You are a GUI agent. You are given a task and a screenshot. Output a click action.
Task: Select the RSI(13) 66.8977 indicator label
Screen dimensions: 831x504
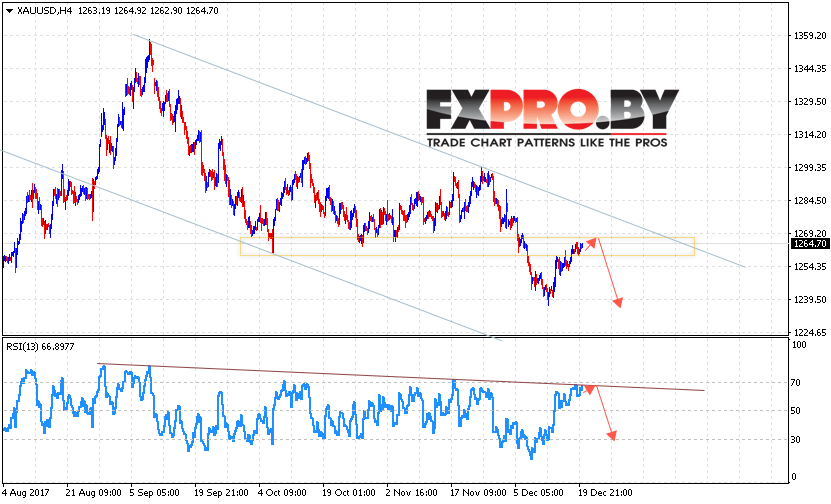click(x=40, y=347)
